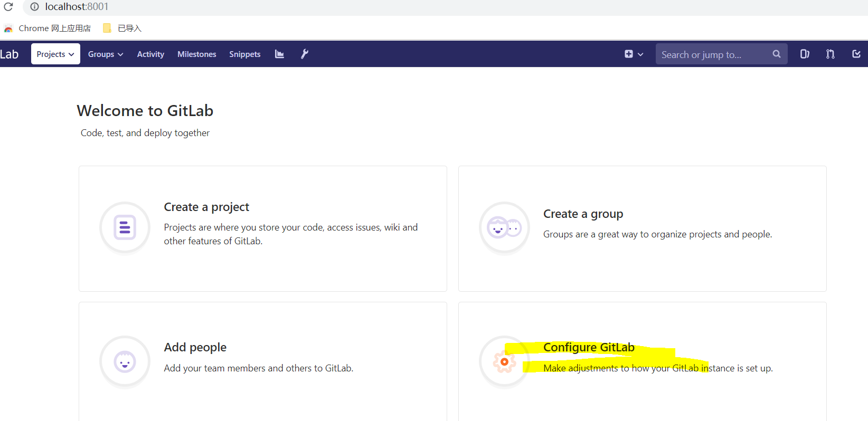
Task: Open Snippets in the navigation bar
Action: pos(244,54)
